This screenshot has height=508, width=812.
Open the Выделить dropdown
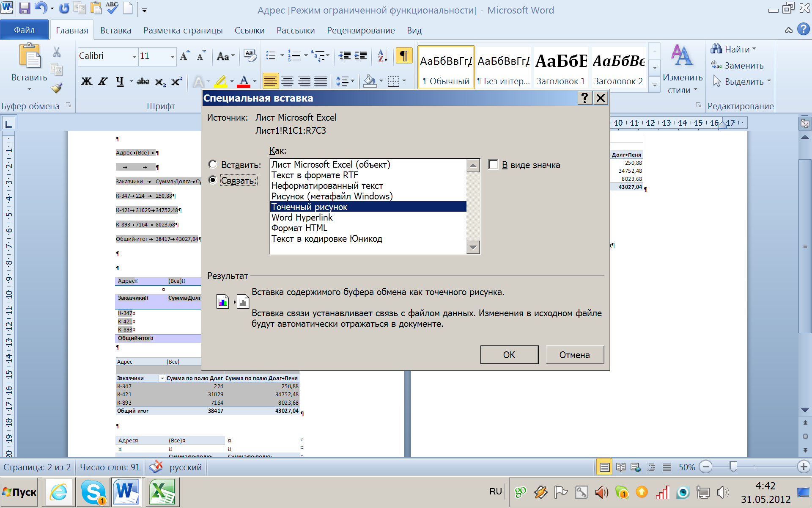point(742,81)
